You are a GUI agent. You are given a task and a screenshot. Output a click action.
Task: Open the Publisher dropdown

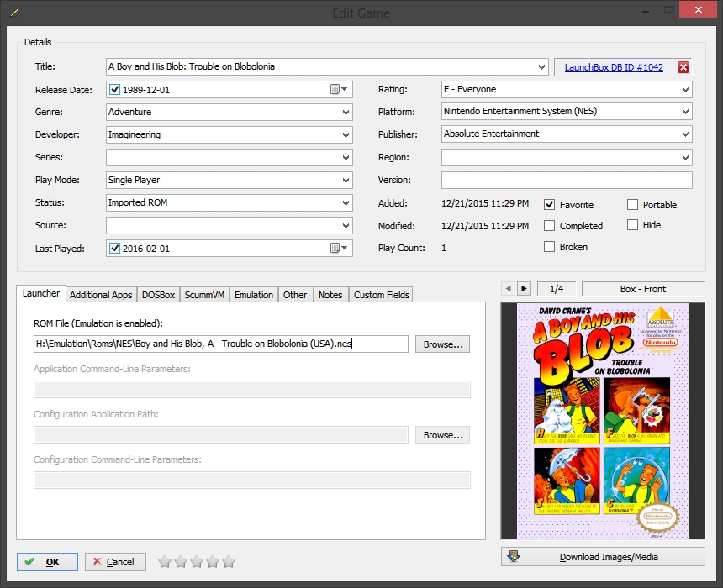coord(686,134)
